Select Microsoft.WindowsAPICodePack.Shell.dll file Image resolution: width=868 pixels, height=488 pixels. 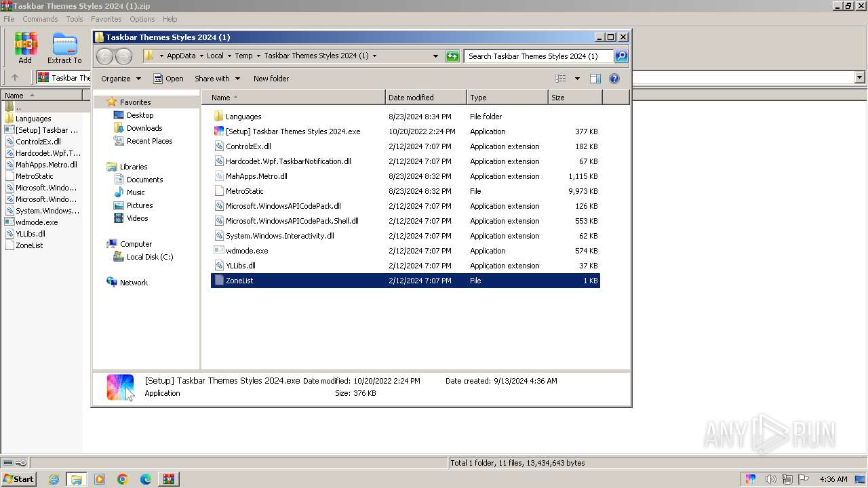click(406, 221)
